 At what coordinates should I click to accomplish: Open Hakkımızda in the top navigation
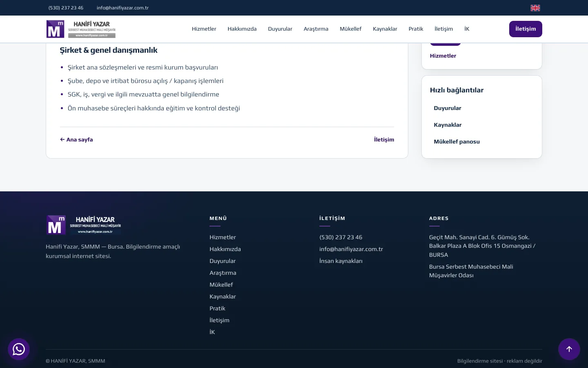pyautogui.click(x=242, y=29)
